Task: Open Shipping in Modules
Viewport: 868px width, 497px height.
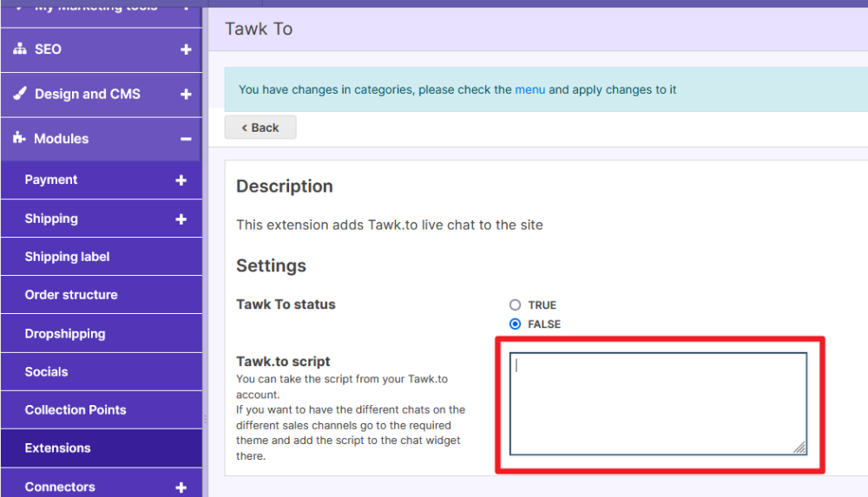Action: pyautogui.click(x=102, y=219)
